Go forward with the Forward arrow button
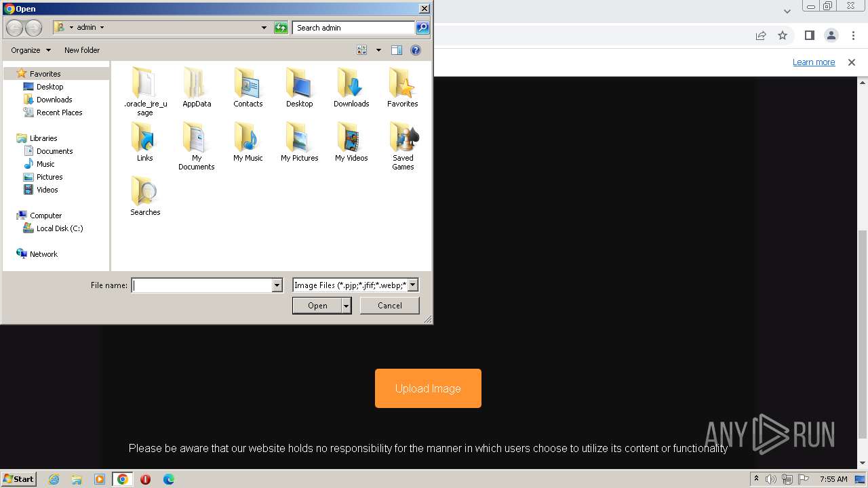 (33, 28)
